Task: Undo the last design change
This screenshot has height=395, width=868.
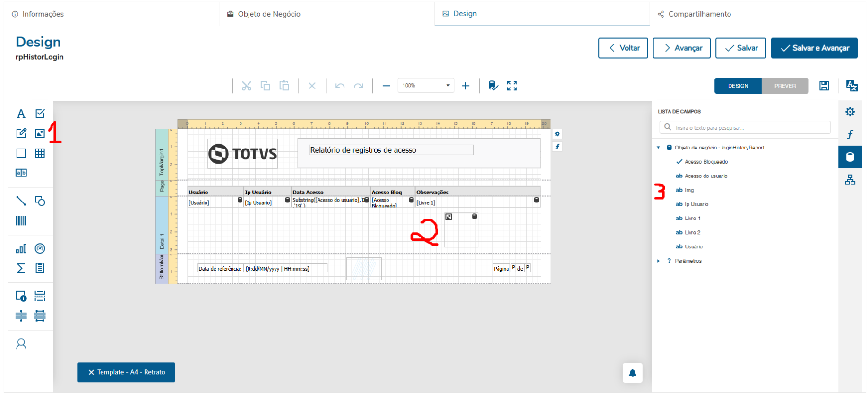Action: (x=340, y=86)
